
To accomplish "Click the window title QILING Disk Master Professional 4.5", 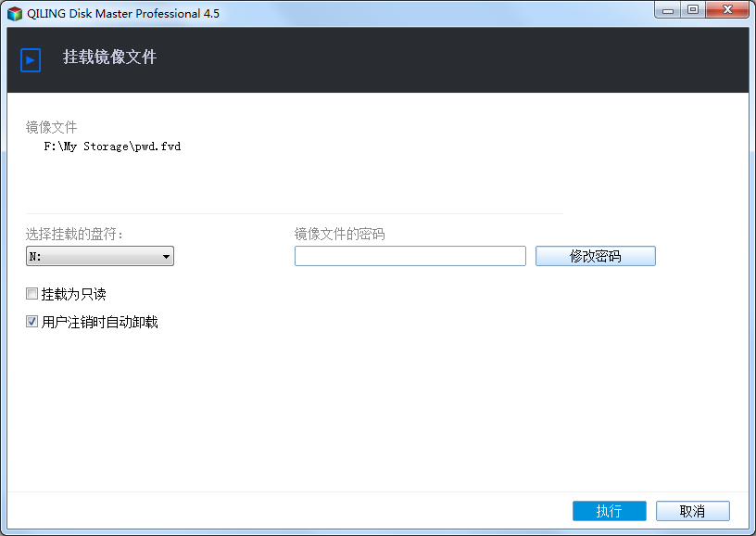I will click(x=123, y=14).
